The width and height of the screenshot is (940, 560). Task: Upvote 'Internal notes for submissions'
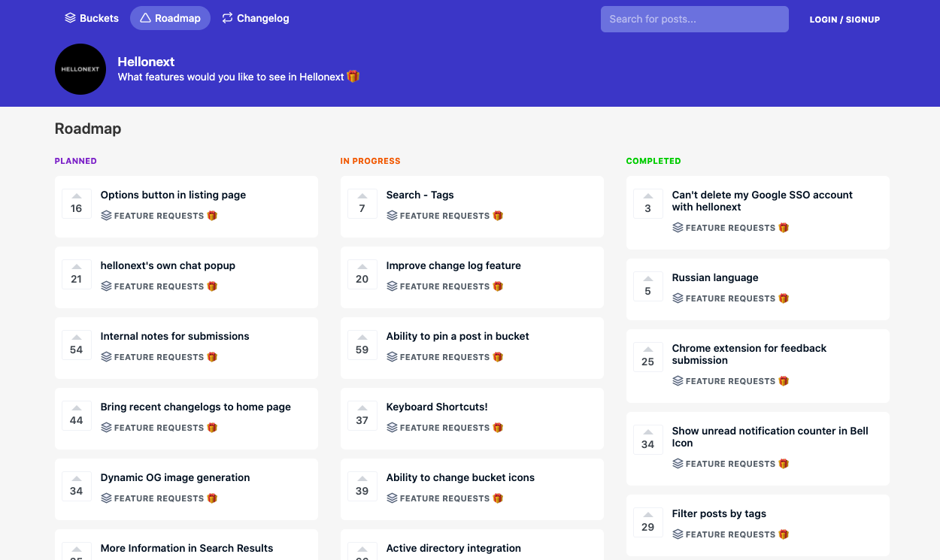pos(77,345)
